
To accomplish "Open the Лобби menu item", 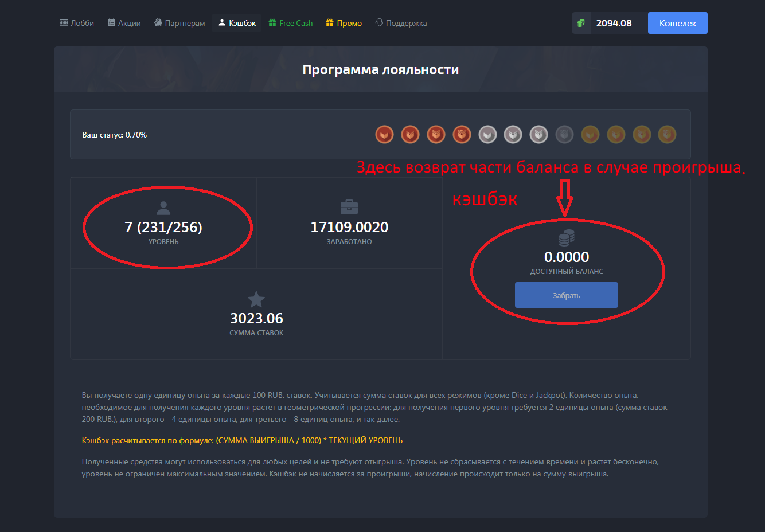I will (x=77, y=23).
